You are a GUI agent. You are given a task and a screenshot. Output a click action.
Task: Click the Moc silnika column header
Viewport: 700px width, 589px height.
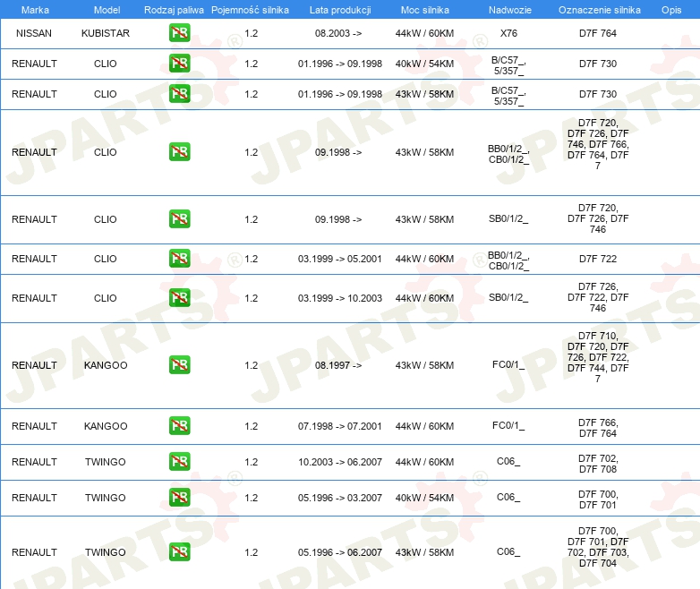click(424, 10)
